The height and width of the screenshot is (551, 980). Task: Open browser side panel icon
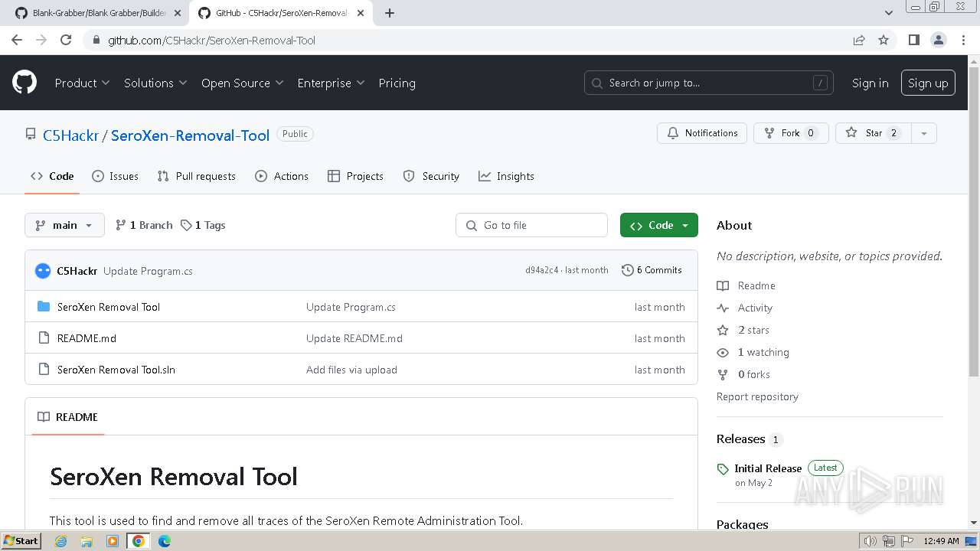point(913,40)
